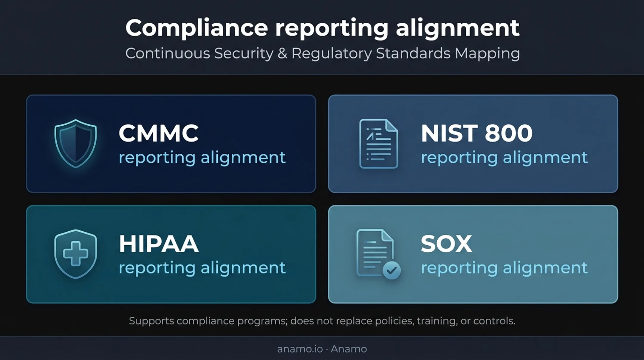Screen dimensions: 644x360
Task: Click the CMMC shield icon
Action: coord(76,144)
